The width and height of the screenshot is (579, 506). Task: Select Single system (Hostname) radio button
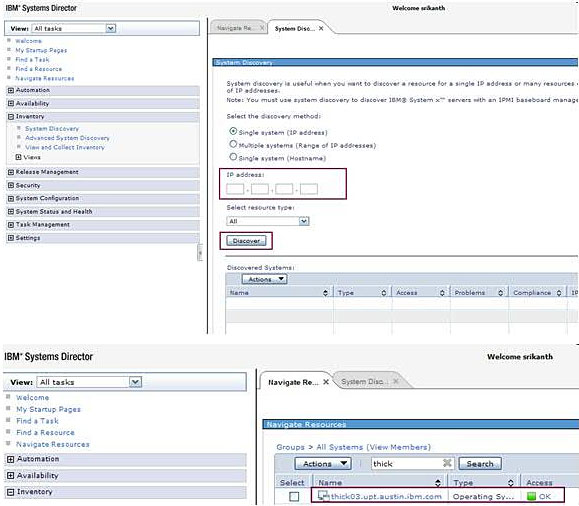233,157
